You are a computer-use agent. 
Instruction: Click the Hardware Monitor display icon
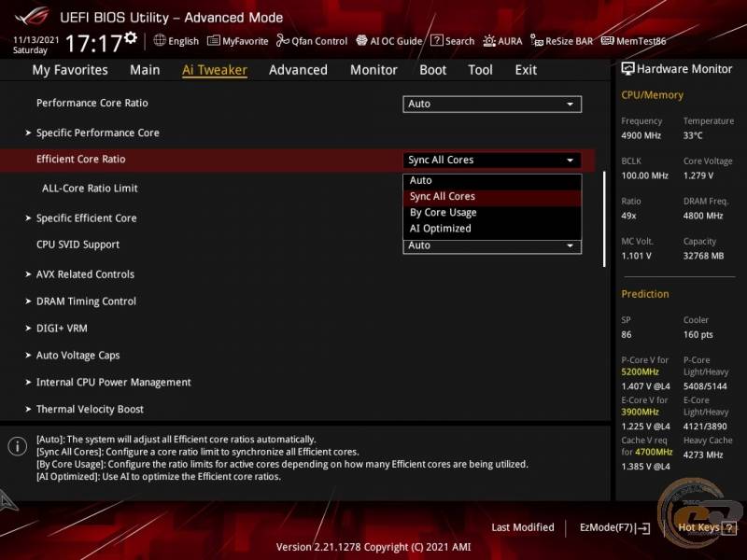[x=627, y=69]
